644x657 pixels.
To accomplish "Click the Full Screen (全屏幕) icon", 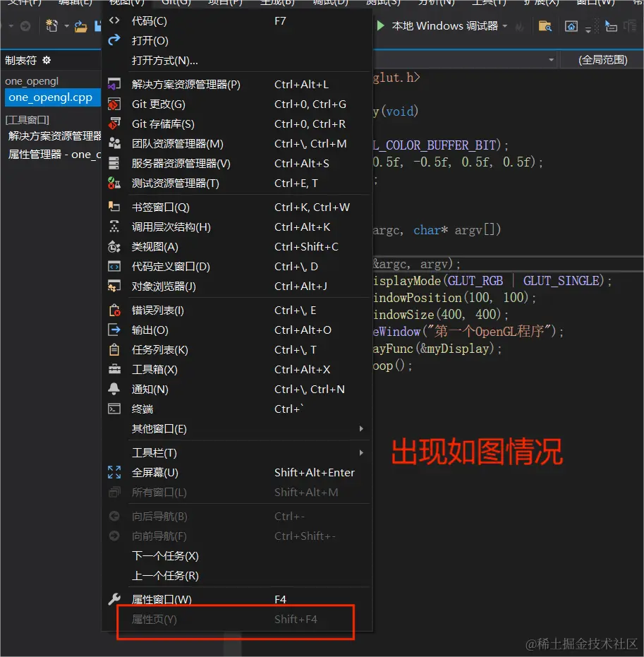I will [x=114, y=472].
